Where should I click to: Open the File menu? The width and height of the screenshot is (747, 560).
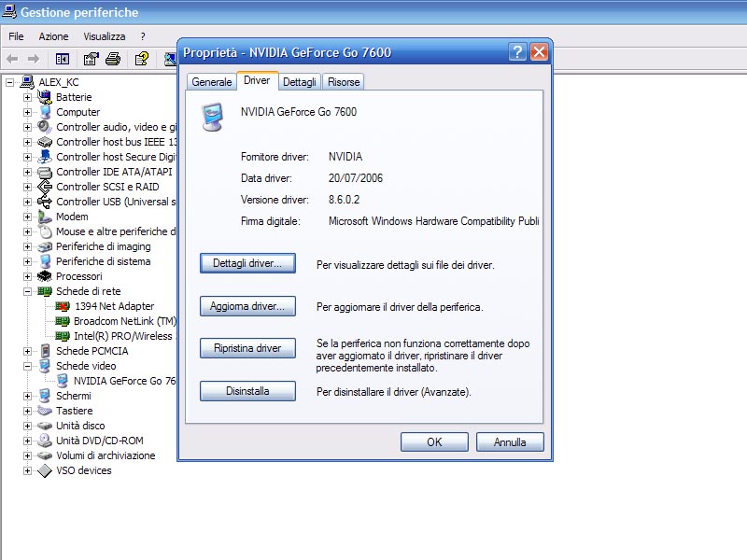coord(16,36)
